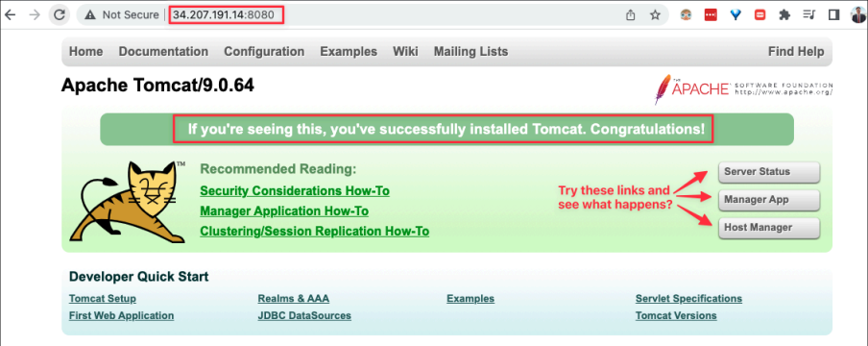Open Clustering/Session Replication How-To link
Image resolution: width=868 pixels, height=346 pixels.
point(314,232)
